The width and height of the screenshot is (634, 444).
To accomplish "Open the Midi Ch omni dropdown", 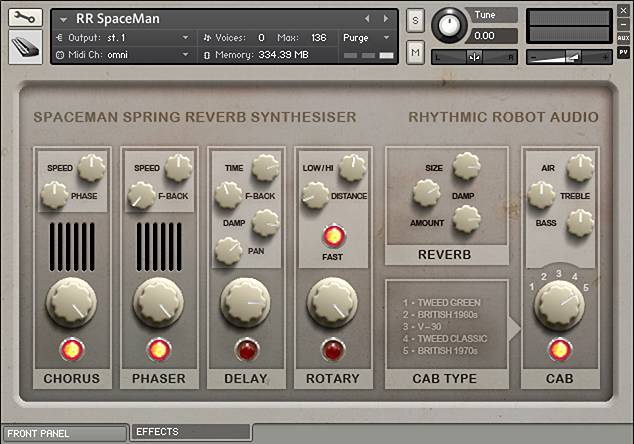I will click(x=186, y=55).
